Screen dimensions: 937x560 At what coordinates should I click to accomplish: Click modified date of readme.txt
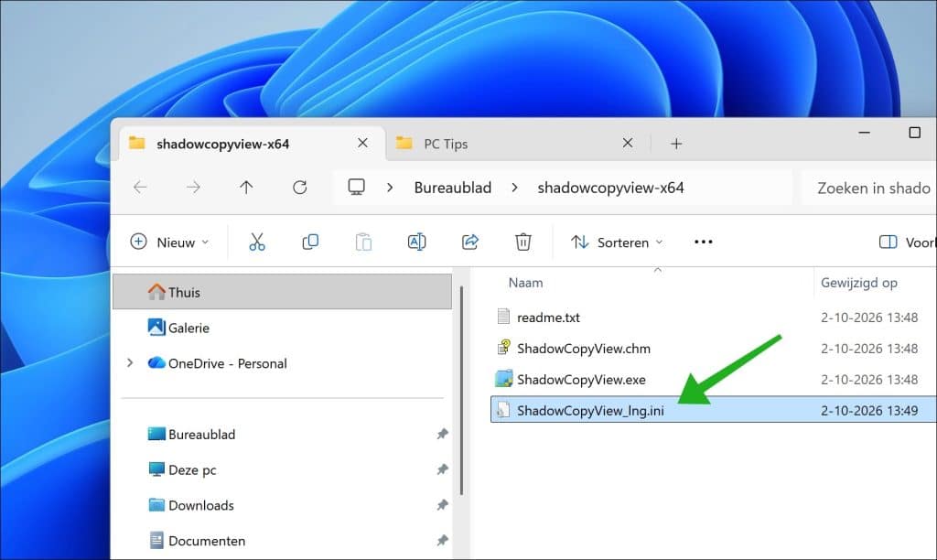(x=869, y=318)
